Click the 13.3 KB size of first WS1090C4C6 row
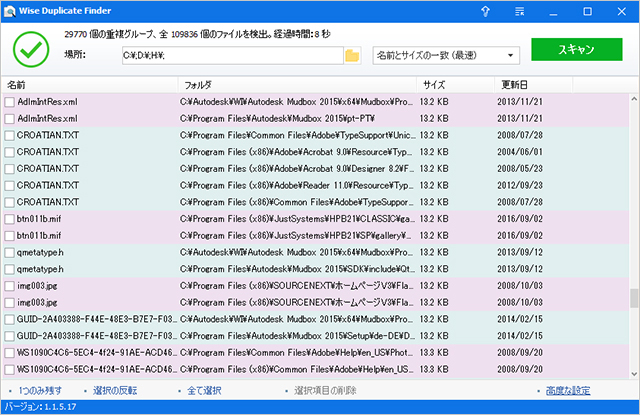 point(434,353)
